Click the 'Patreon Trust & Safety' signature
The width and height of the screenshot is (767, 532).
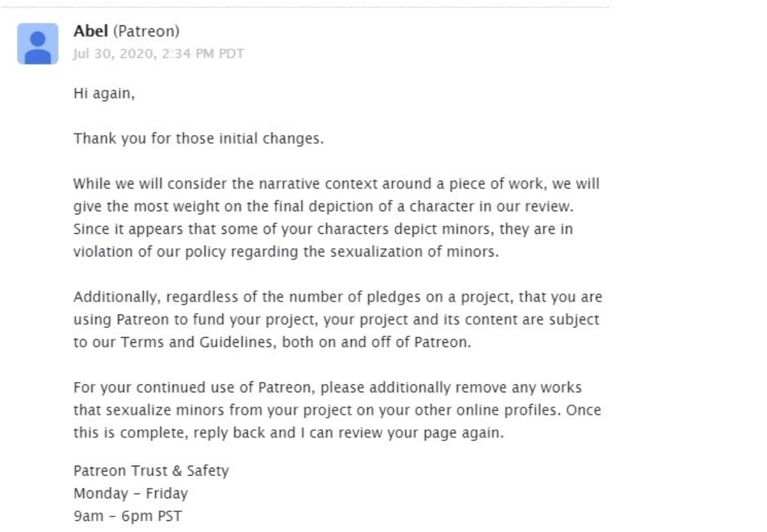coord(151,471)
